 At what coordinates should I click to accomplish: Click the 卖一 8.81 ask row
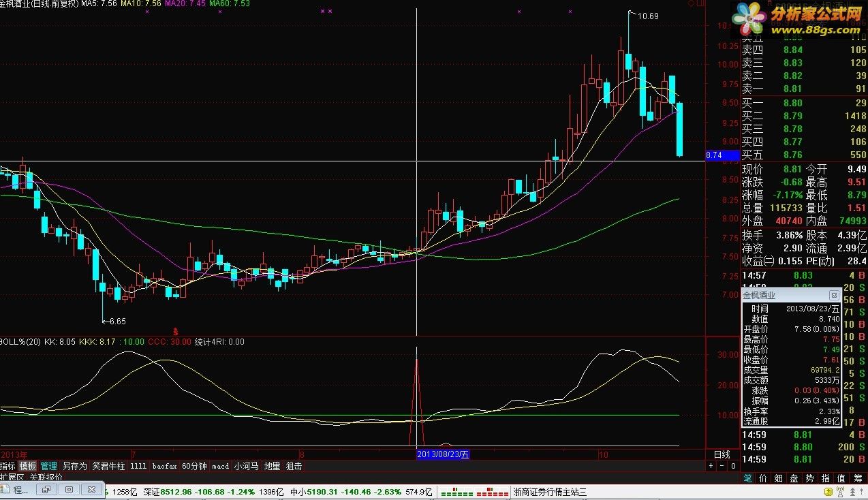coord(804,89)
